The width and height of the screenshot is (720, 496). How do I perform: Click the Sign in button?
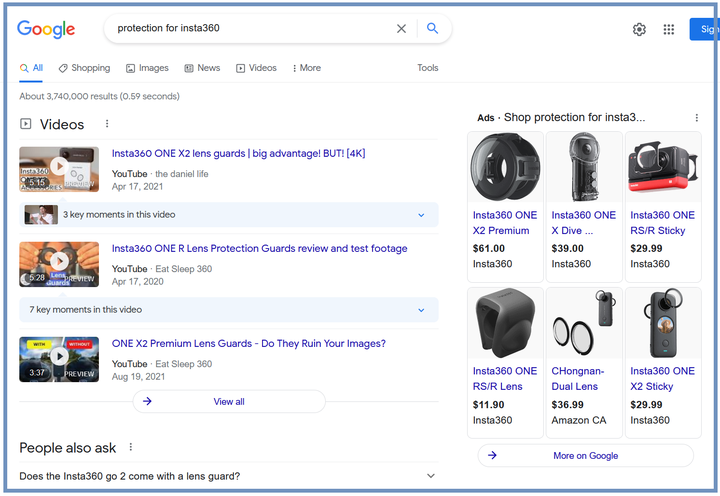click(703, 29)
